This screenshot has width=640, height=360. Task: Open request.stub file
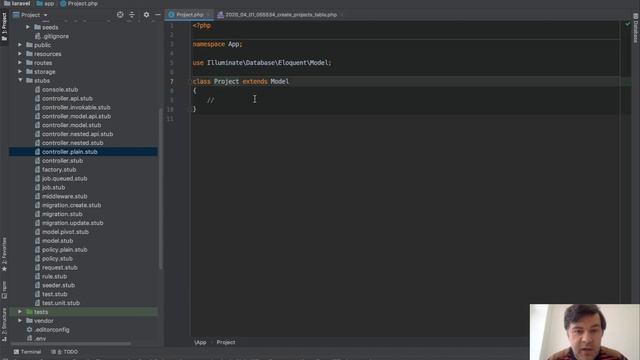pos(60,268)
